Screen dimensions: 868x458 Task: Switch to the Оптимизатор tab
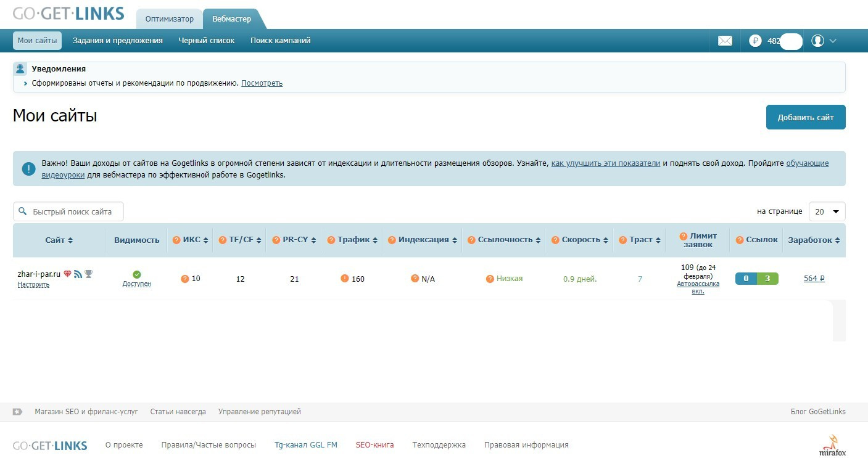tap(170, 19)
